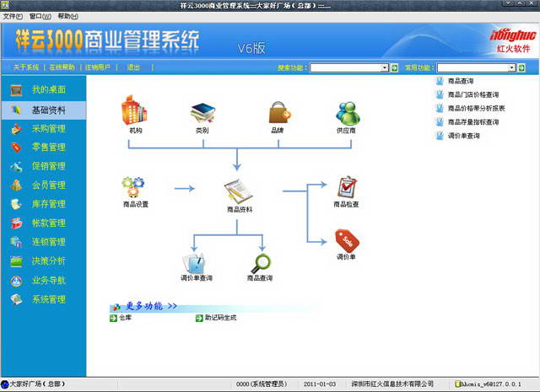This screenshot has height=392, width=540.
Task: Click the 会员管理 sidebar icon
Action: (x=16, y=185)
